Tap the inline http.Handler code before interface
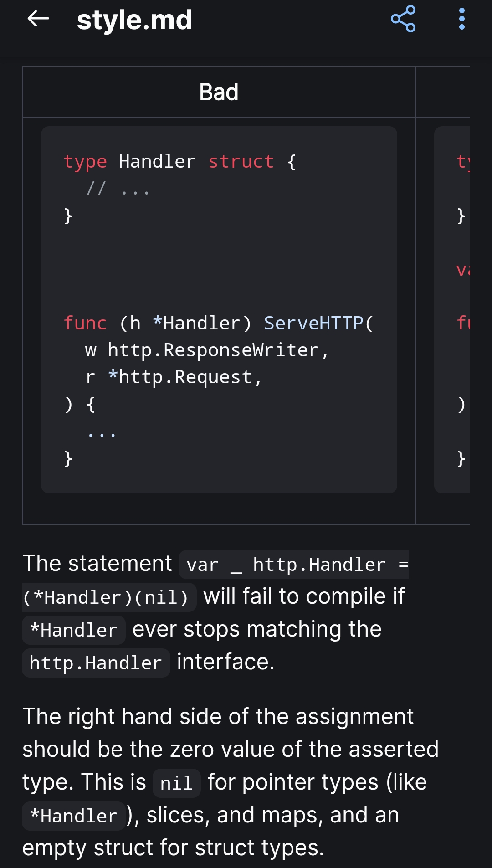492x868 pixels. coord(96,663)
